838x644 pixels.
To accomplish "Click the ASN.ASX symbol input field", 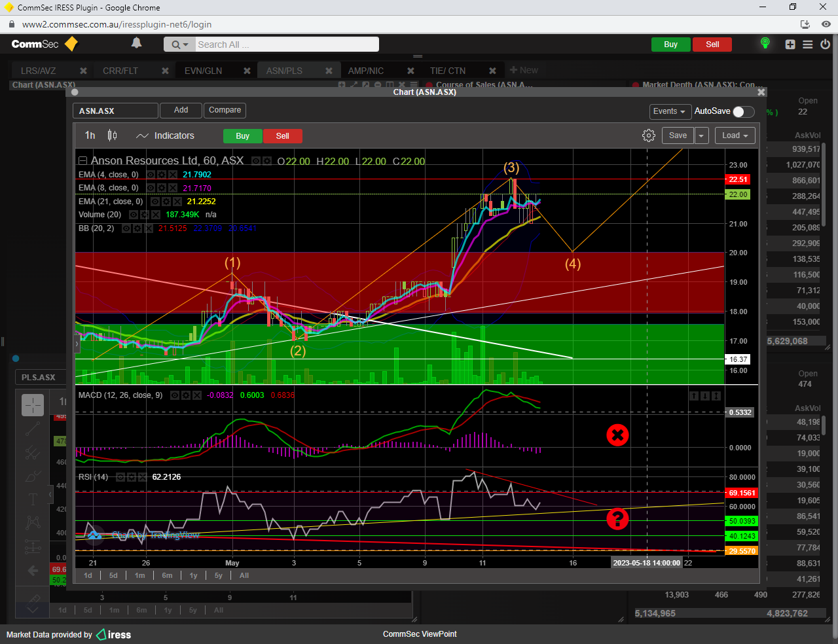I will tap(115, 111).
